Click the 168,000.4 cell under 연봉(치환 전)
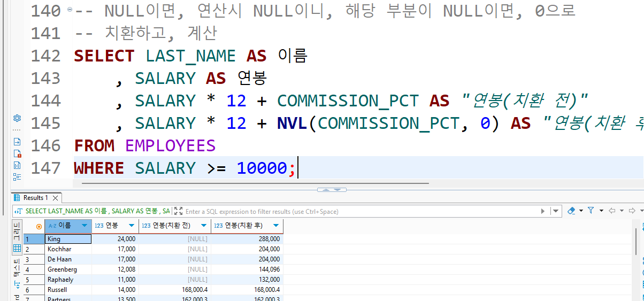This screenshot has width=644, height=301. pyautogui.click(x=175, y=290)
